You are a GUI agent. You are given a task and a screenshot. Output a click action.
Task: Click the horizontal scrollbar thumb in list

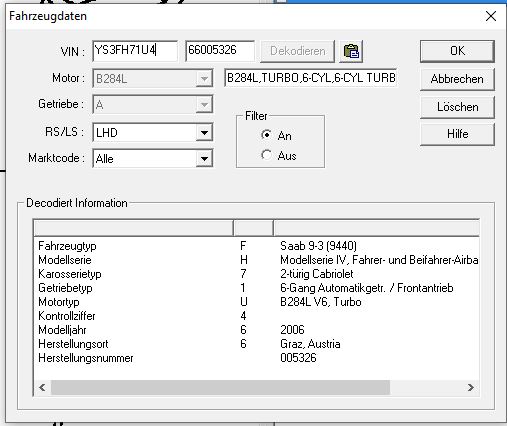pos(220,387)
